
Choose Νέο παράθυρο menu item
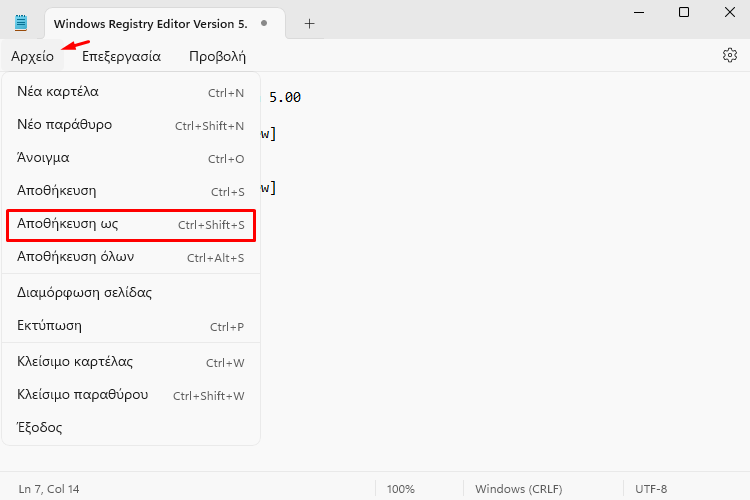(131, 125)
